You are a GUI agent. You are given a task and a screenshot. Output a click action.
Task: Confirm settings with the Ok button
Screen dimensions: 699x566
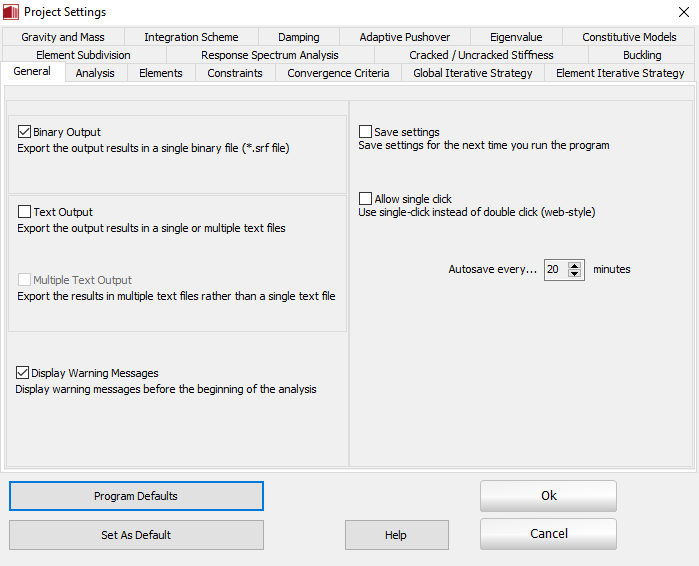tap(548, 496)
